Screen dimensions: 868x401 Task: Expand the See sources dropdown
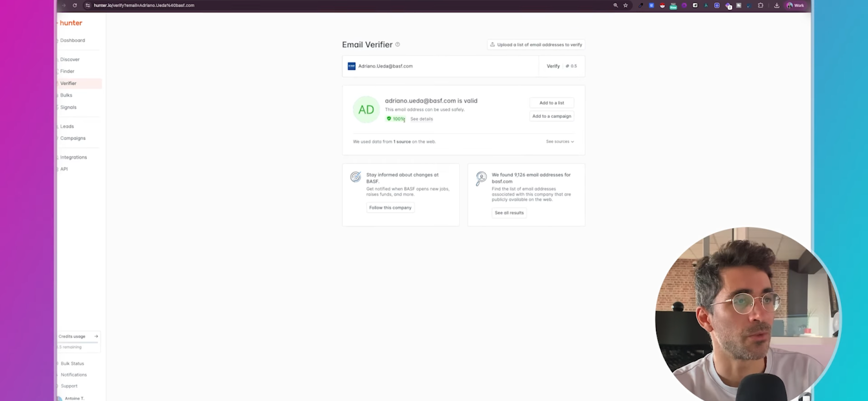pyautogui.click(x=560, y=142)
